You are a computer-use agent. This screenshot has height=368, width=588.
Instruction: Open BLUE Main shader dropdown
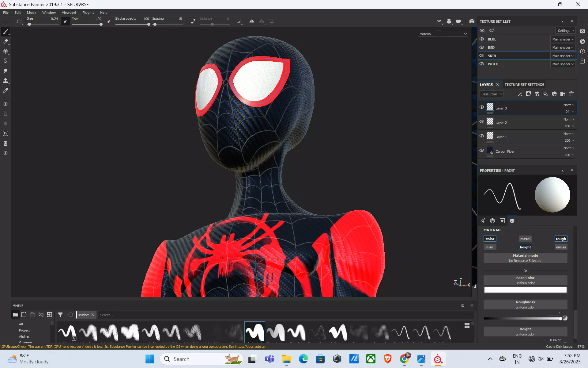point(563,39)
